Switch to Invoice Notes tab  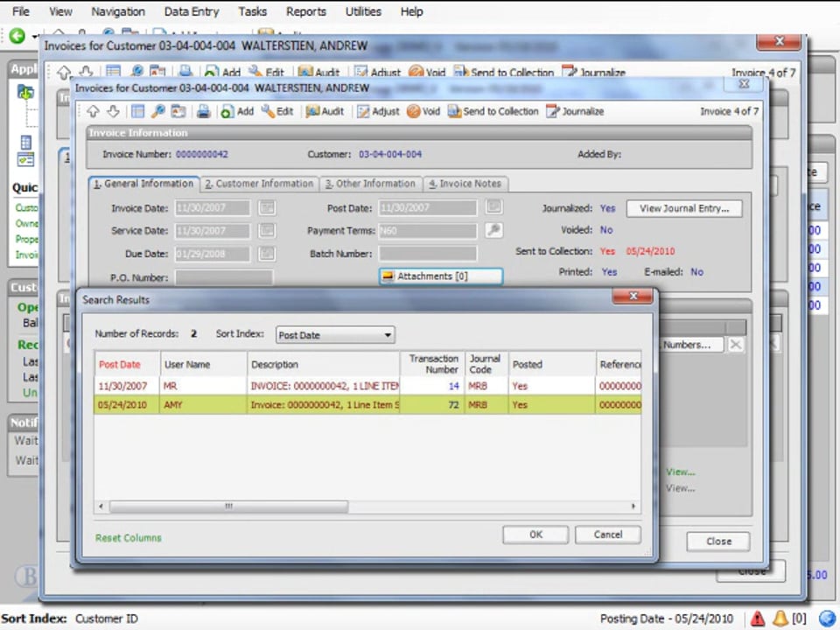pos(465,184)
